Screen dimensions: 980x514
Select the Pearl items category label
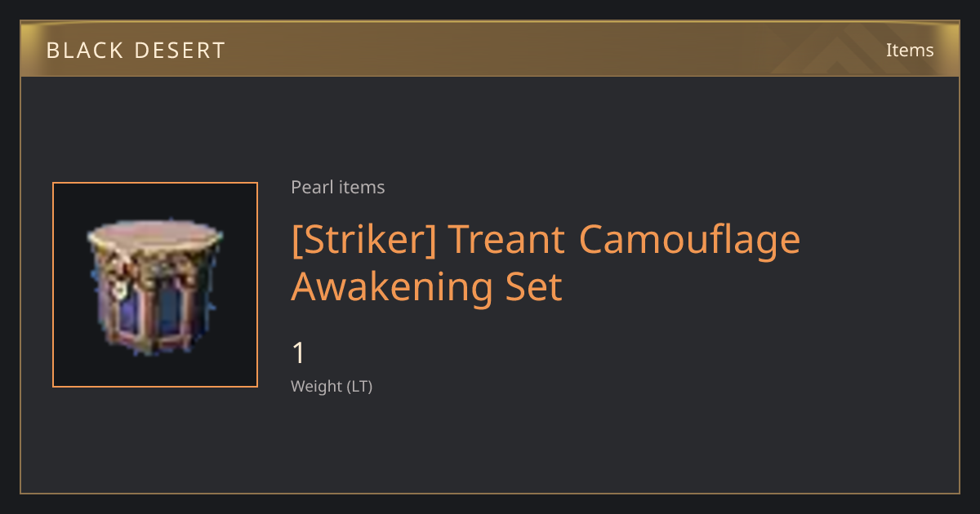click(337, 187)
